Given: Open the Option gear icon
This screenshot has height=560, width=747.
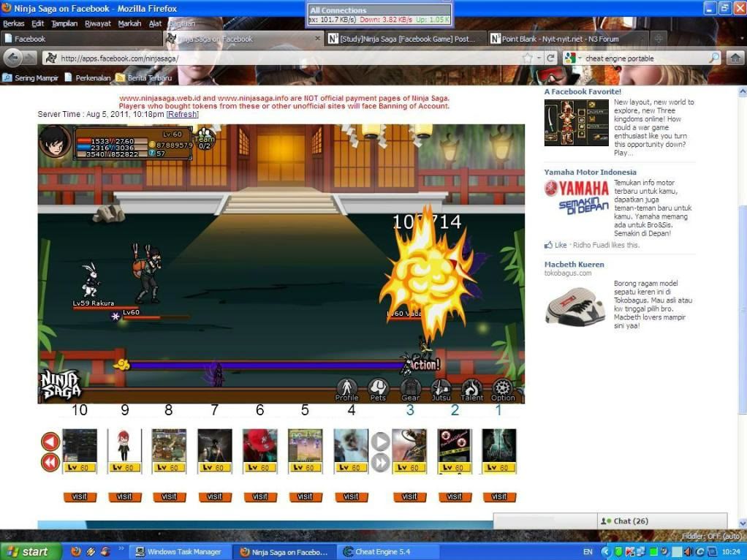Looking at the screenshot, I should click(x=503, y=390).
